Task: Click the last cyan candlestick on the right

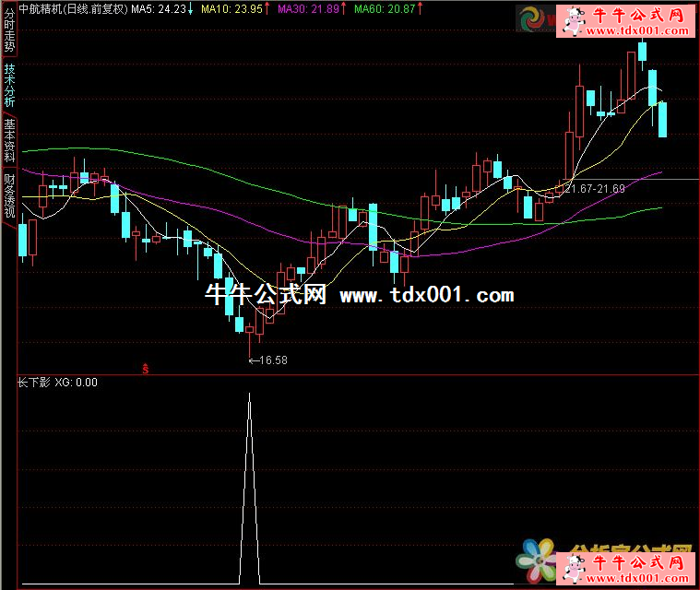Action: point(662,120)
